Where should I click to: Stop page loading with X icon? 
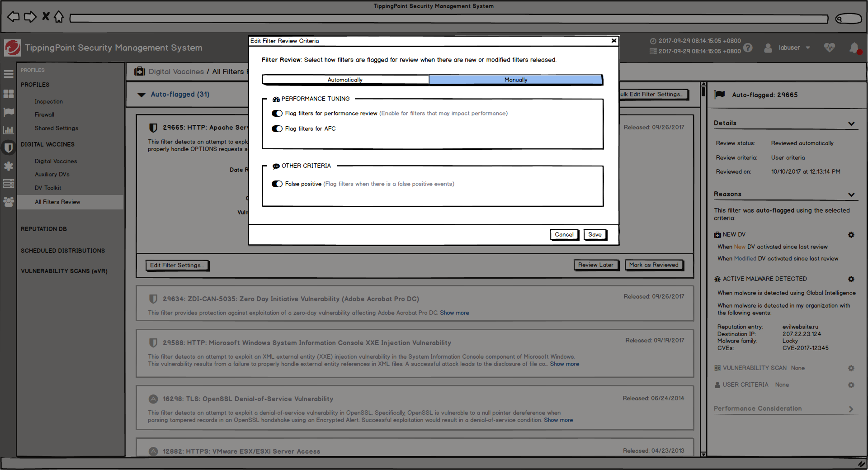pos(46,17)
